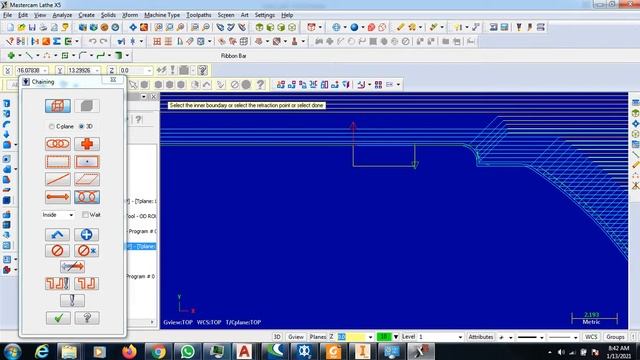
Task: Open the line style dropdown in status bar
Action: click(x=541, y=337)
